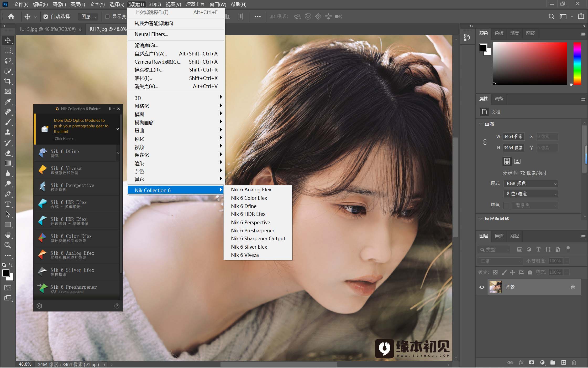Select the Eyedropper tool
Screen dimensions: 588x368
click(x=8, y=102)
